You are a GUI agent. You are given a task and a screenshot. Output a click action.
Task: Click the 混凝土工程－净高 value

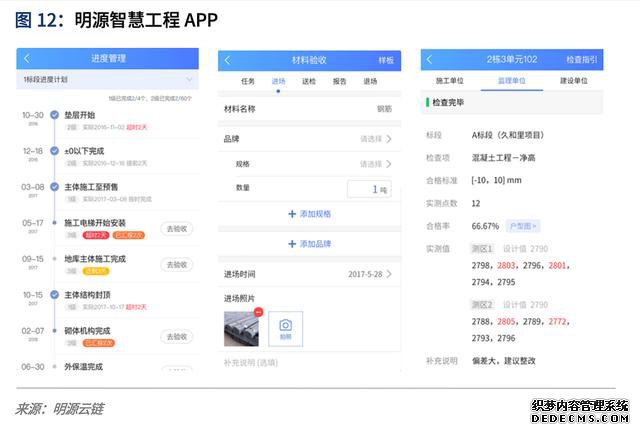coord(504,158)
